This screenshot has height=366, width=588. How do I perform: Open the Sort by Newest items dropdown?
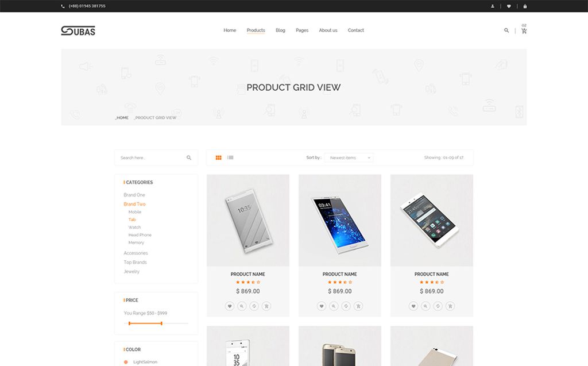pos(349,157)
